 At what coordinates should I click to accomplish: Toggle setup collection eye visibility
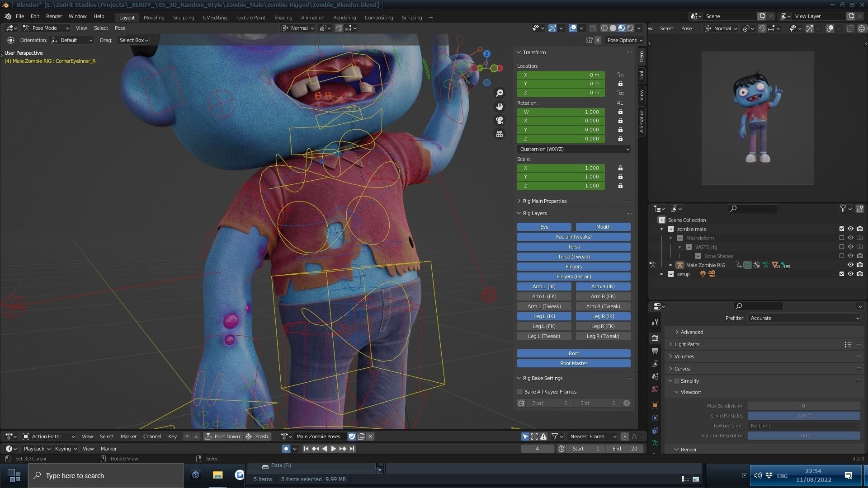point(850,274)
